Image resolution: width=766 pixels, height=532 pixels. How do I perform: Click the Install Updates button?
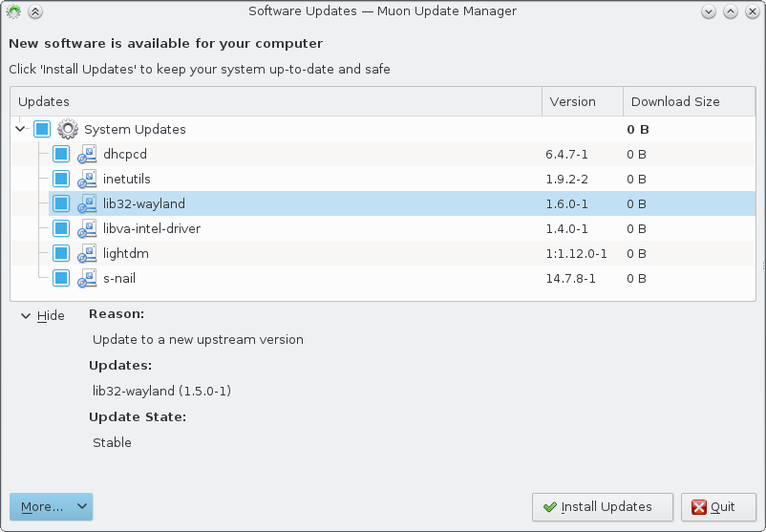(603, 507)
